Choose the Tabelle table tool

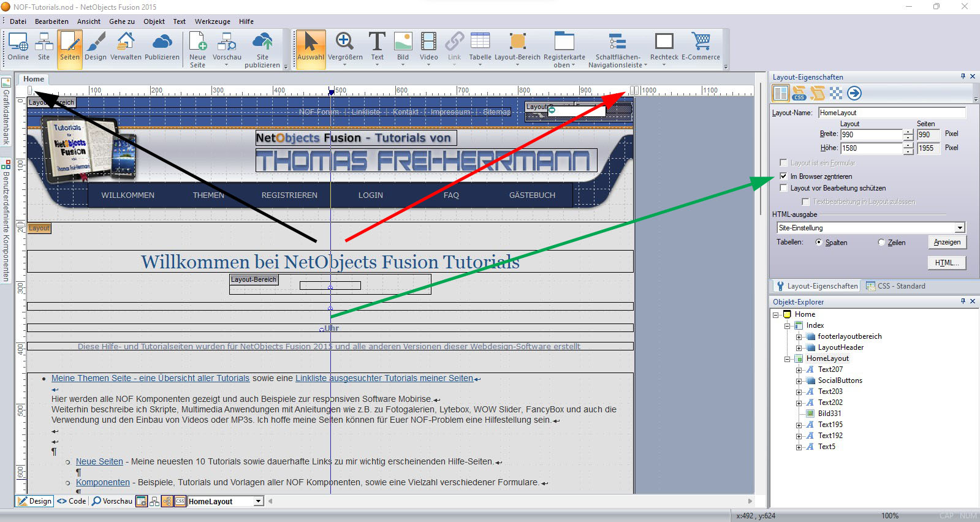[480, 47]
